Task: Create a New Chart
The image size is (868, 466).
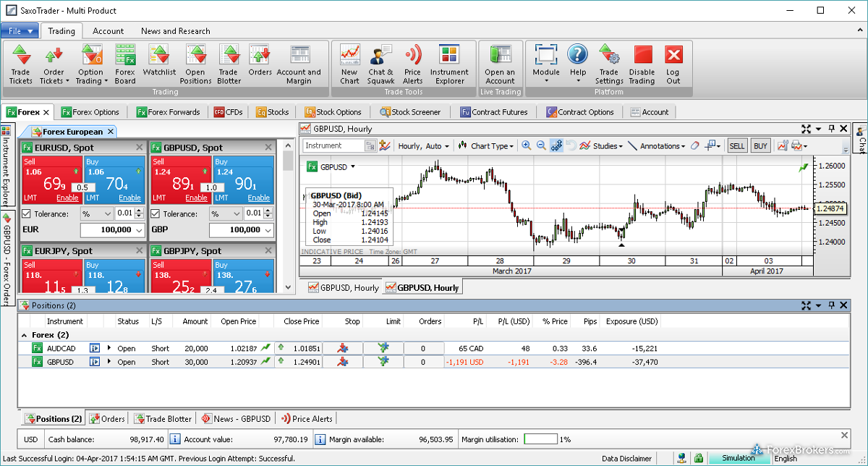Action: click(x=350, y=65)
